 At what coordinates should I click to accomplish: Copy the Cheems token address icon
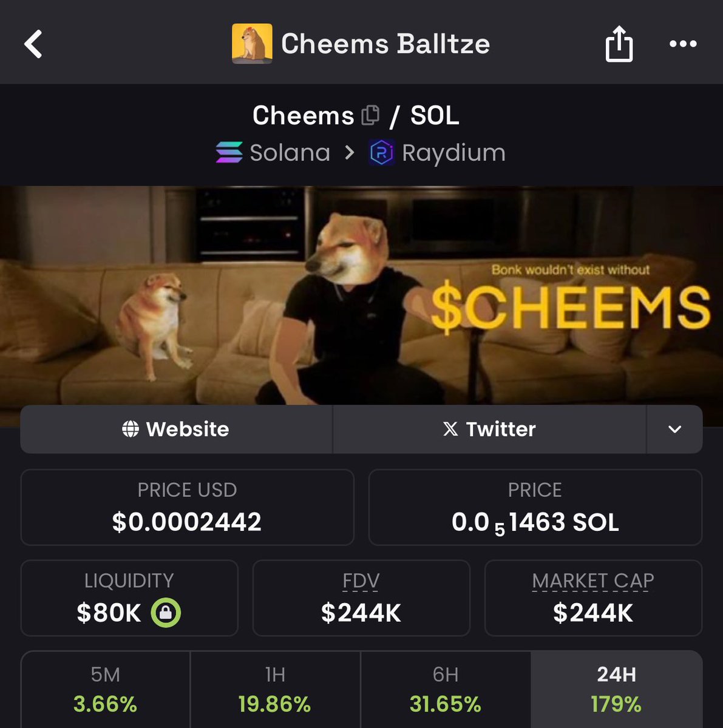click(370, 115)
